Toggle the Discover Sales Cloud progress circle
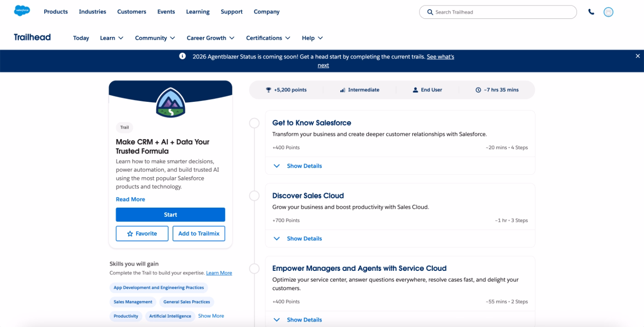The width and height of the screenshot is (644, 327). click(x=254, y=196)
